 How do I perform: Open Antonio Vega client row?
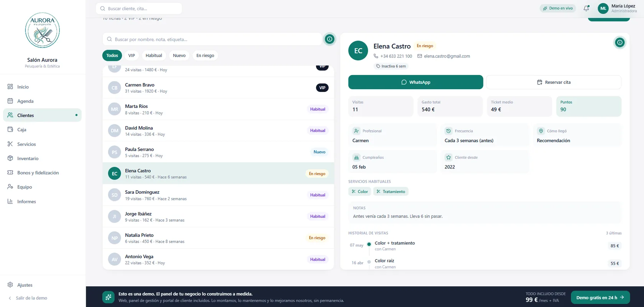click(x=218, y=259)
